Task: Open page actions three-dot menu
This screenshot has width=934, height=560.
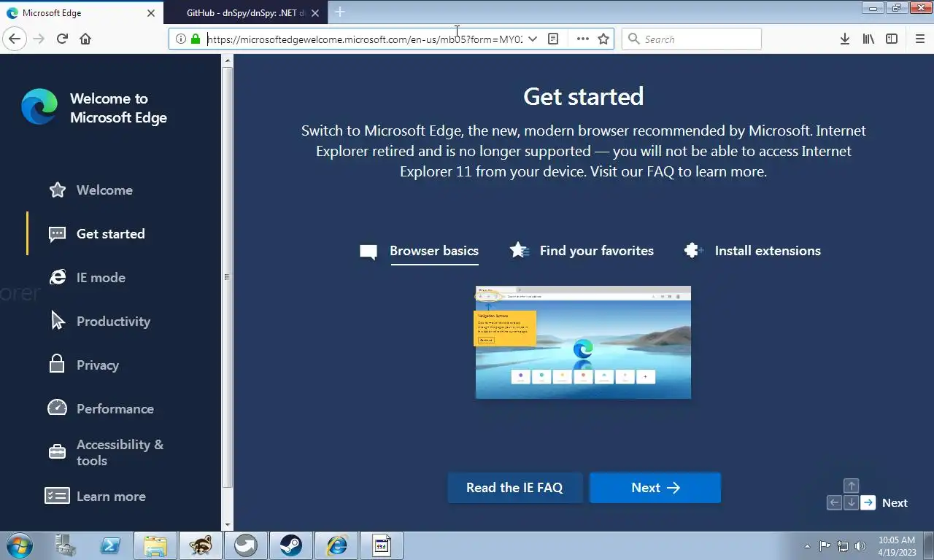Action: tap(582, 39)
